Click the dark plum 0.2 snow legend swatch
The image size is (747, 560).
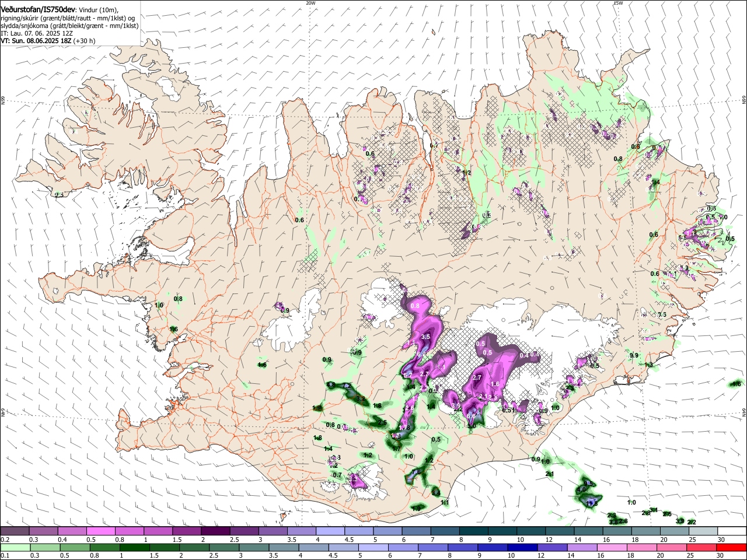(15, 531)
